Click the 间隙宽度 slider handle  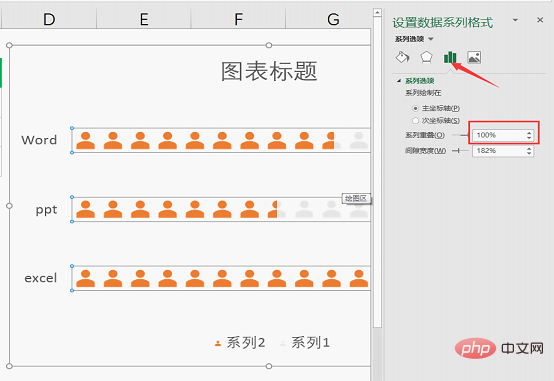458,151
